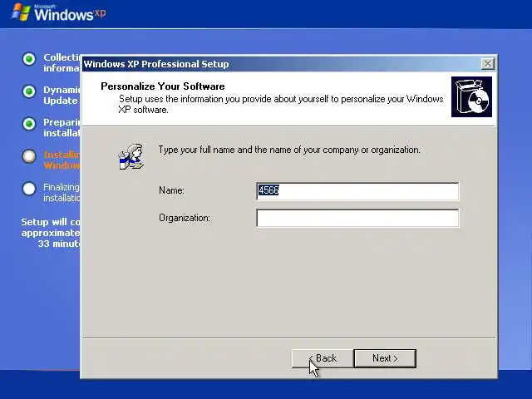The image size is (532, 399).
Task: Click the 33 minutes estimate text
Action: click(59, 244)
